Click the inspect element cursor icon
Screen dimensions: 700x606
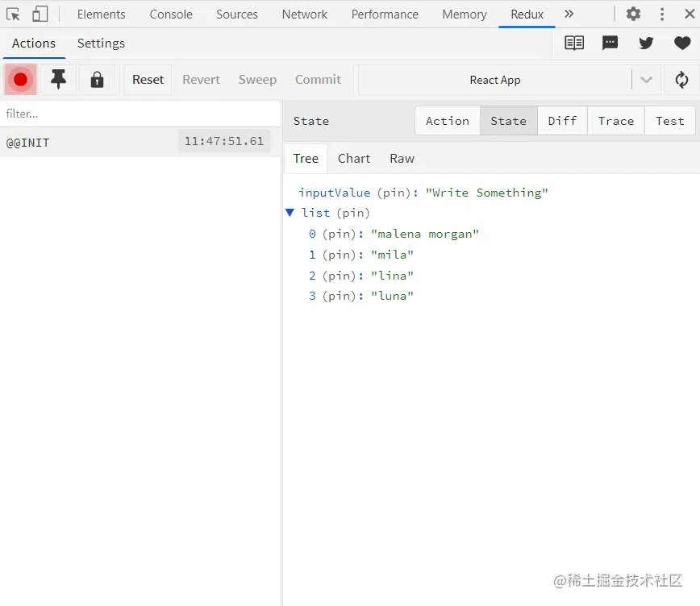point(14,14)
